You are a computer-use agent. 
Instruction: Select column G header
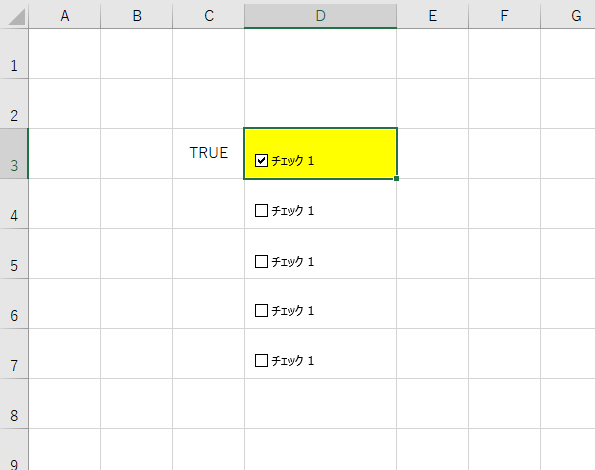568,16
